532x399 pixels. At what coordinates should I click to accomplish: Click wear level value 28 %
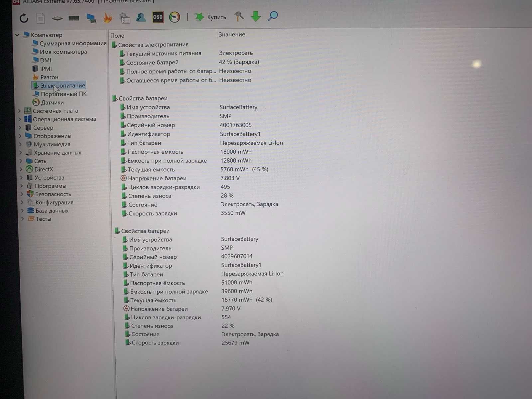tap(227, 196)
